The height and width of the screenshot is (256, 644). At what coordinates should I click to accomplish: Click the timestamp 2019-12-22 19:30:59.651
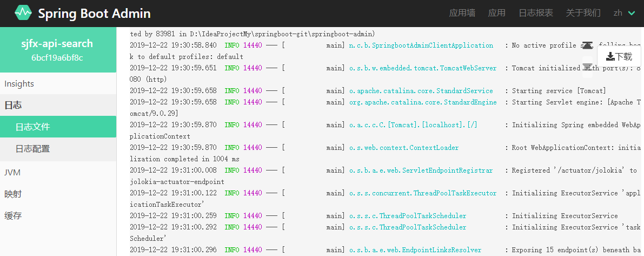pyautogui.click(x=173, y=68)
